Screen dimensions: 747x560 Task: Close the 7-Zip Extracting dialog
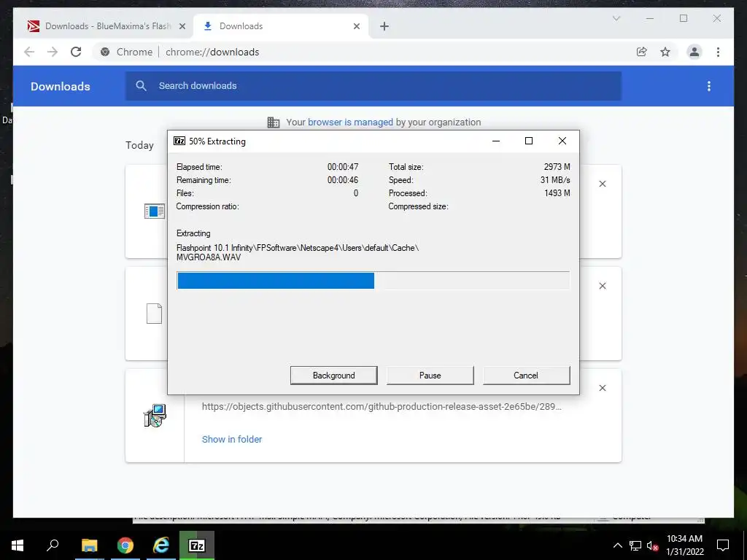[562, 141]
